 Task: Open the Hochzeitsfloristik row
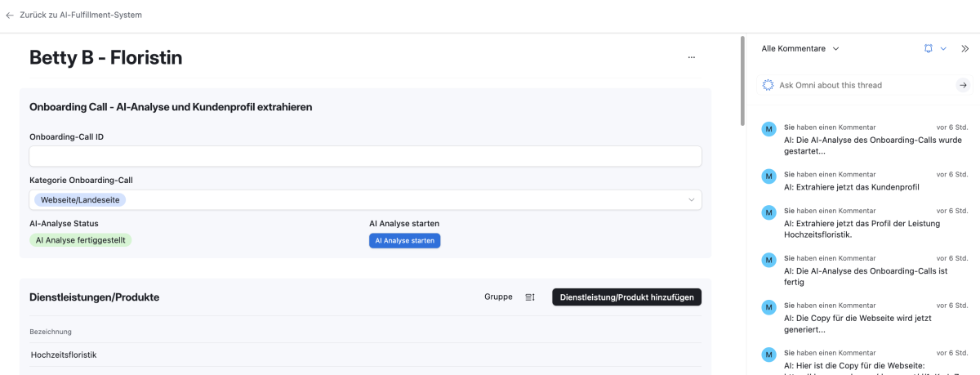[x=64, y=355]
